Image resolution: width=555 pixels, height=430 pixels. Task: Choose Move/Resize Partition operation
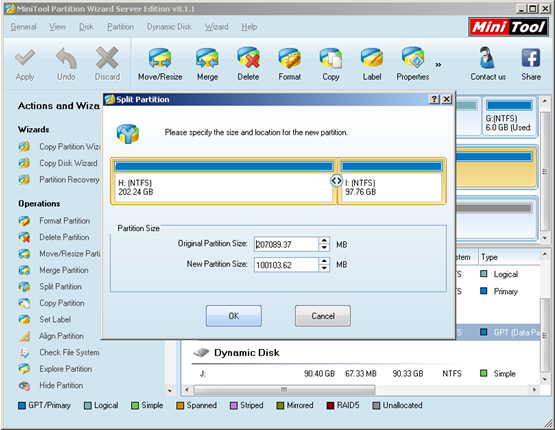(59, 254)
